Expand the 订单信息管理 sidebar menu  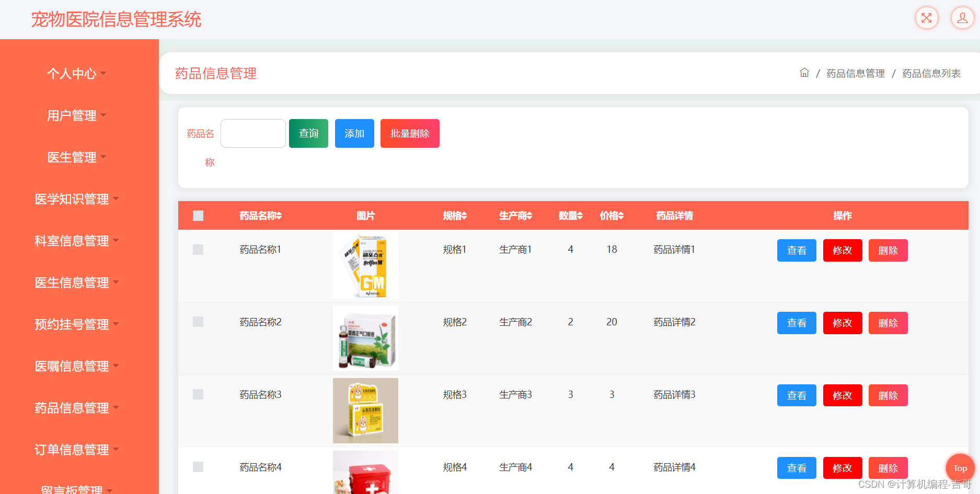(x=77, y=450)
